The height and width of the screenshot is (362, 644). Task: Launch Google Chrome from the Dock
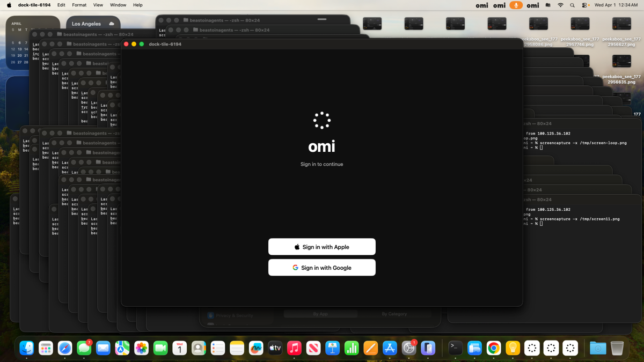[494, 348]
